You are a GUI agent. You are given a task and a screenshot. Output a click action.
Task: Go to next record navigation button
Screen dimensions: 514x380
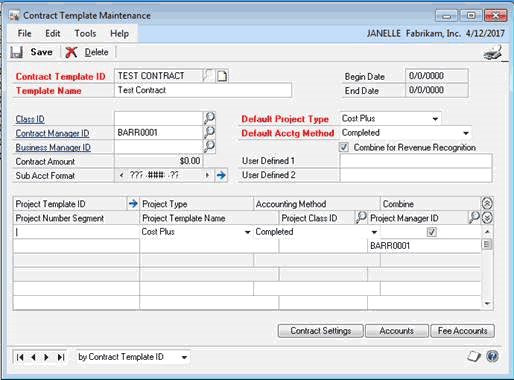(x=46, y=357)
